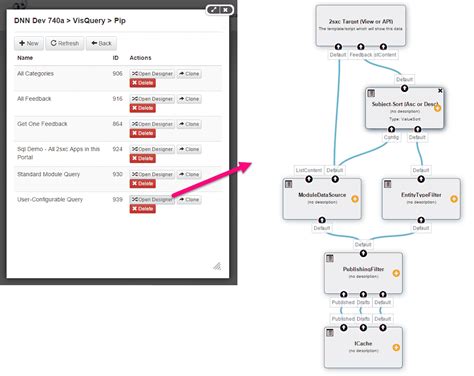Delete the Sql Demo query
The image size is (474, 376).
tap(143, 158)
